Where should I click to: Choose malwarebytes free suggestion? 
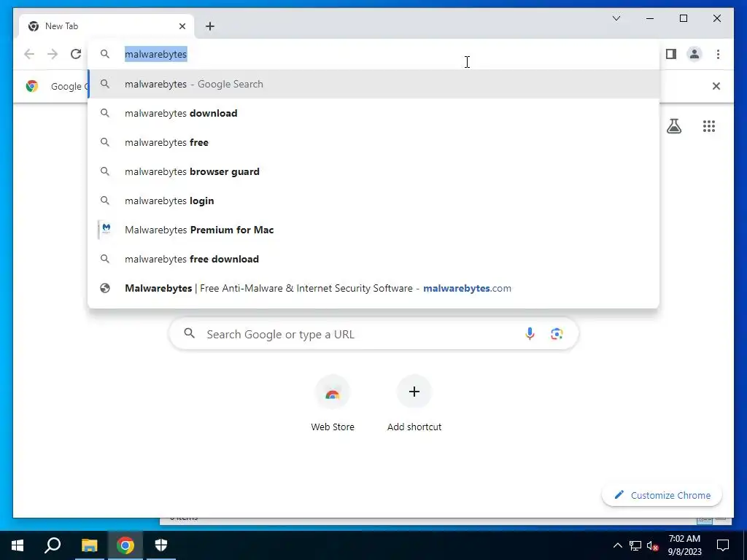(373, 142)
